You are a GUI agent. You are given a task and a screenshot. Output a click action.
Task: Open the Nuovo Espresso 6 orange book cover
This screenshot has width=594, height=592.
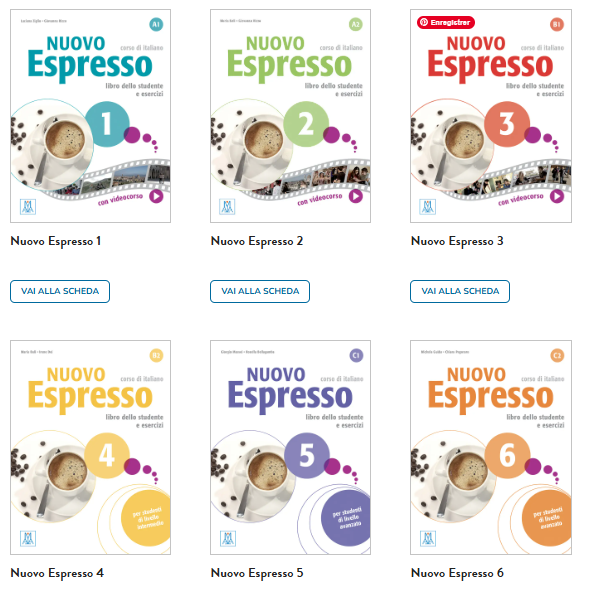point(491,447)
